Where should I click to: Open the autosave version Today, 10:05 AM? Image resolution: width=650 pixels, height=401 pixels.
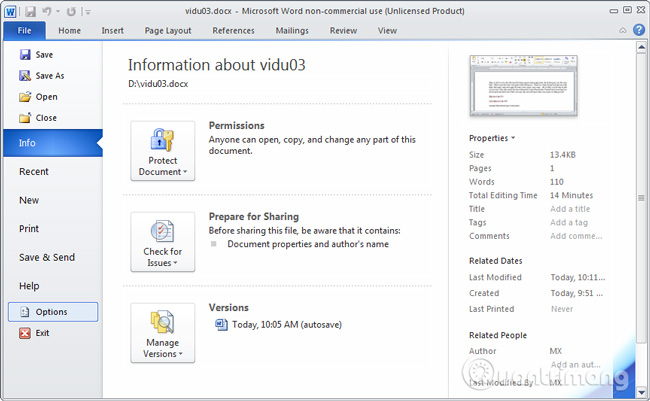tap(287, 324)
